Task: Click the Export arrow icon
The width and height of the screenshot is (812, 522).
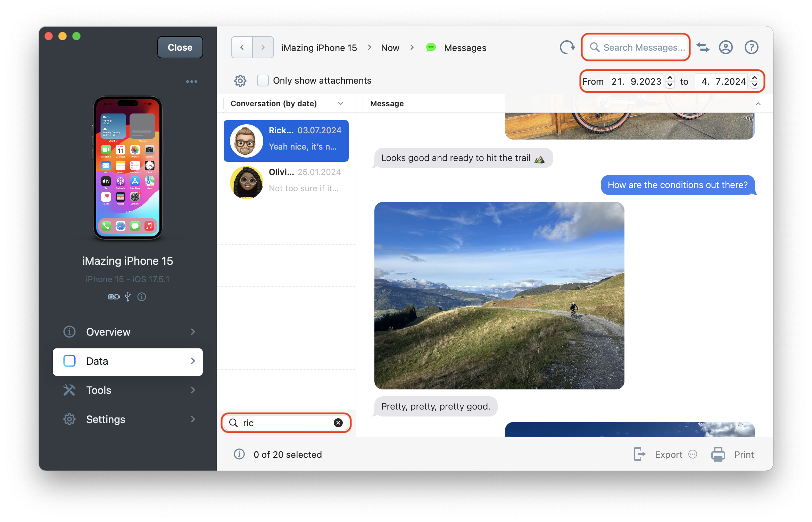Action: (x=640, y=454)
